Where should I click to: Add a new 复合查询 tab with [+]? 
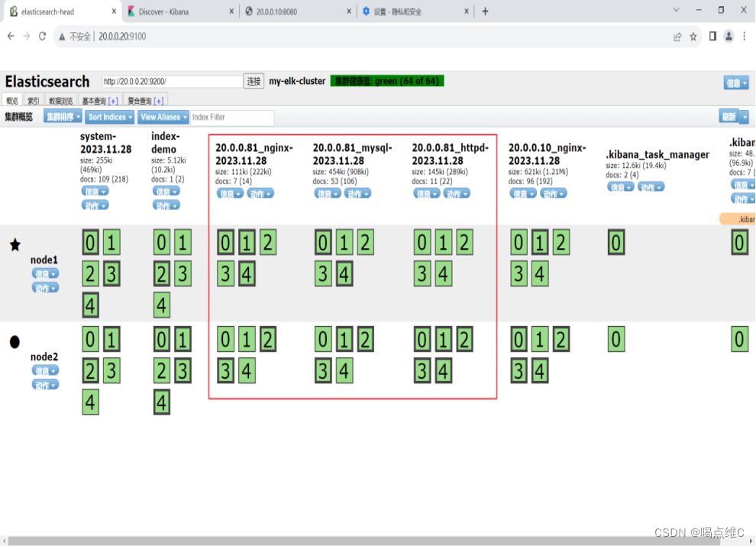coord(159,101)
